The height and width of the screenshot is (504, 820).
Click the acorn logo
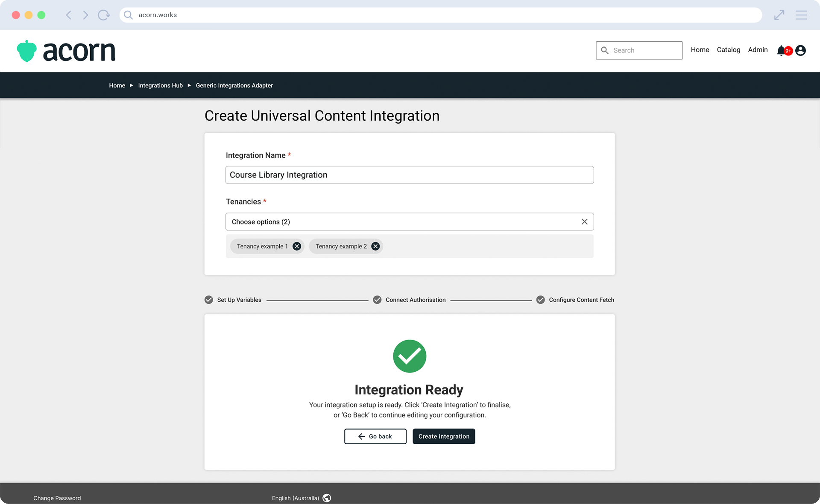pos(66,51)
